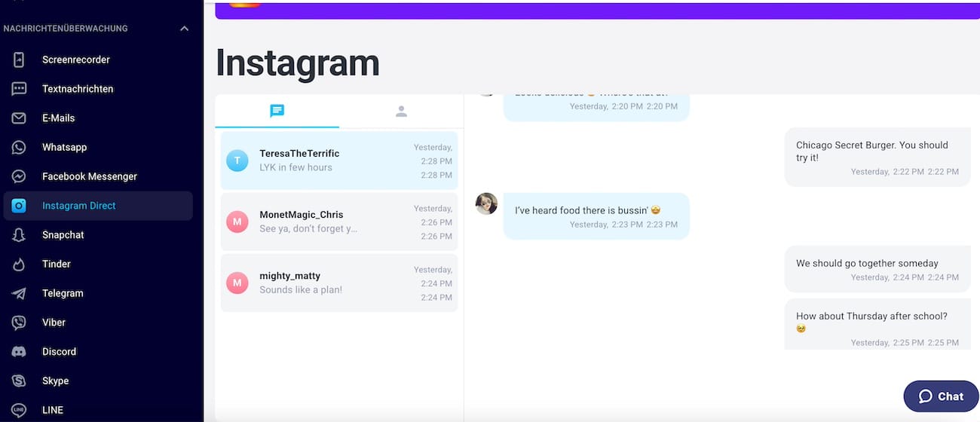The width and height of the screenshot is (980, 422).
Task: Click the contact photo beside the bussin' message
Action: pyautogui.click(x=486, y=203)
